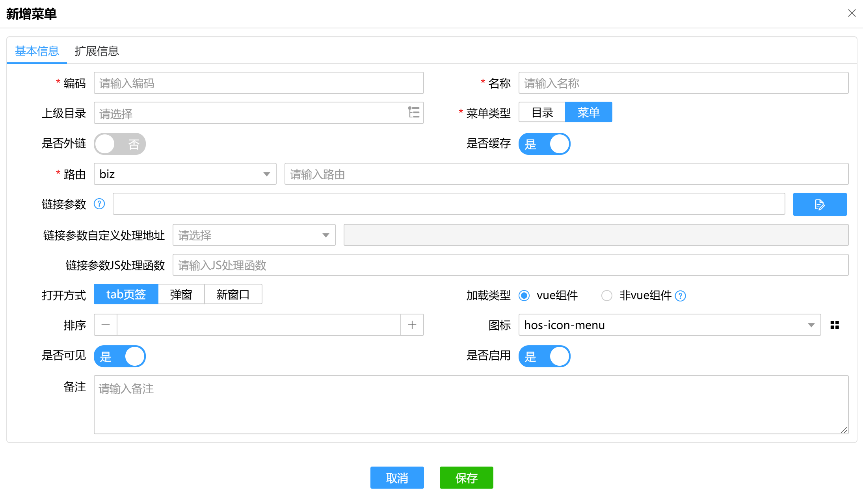Select the 非vue组件 radio option
Viewport: 863px width, 504px height.
click(607, 296)
